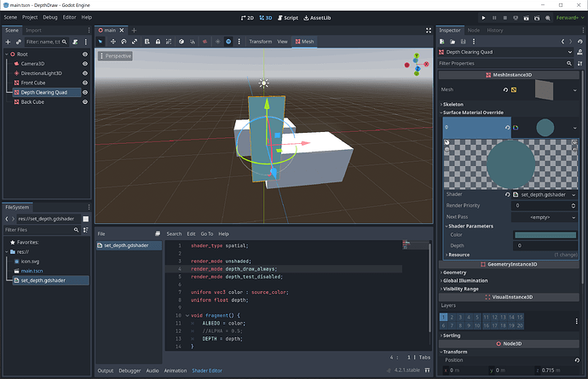
Task: Open the Output bottom panel
Action: (x=106, y=370)
